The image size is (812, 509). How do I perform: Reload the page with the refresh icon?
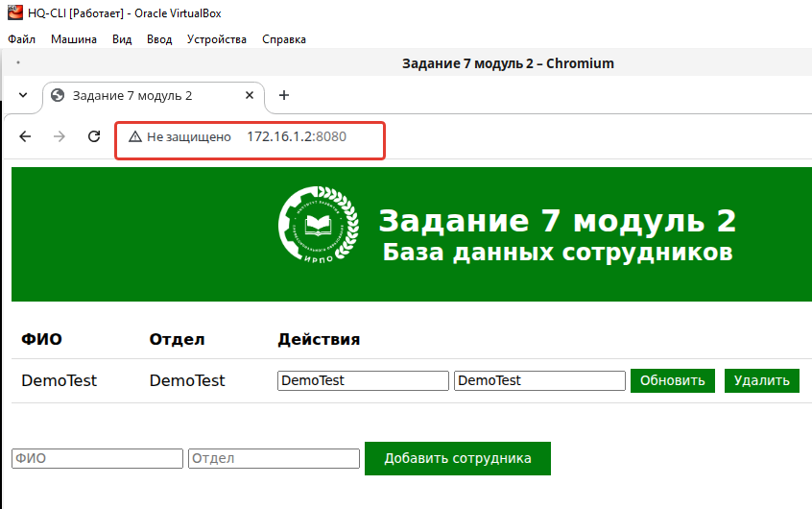click(94, 136)
